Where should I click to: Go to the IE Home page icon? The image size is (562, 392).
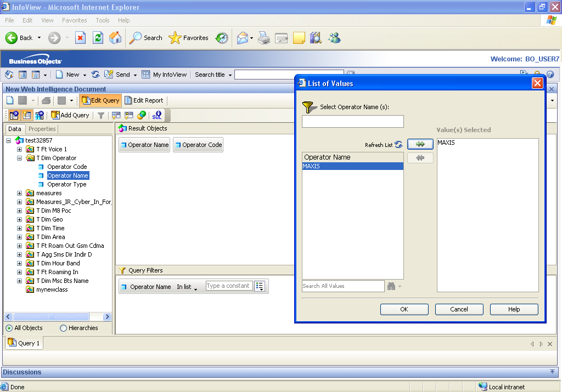115,38
